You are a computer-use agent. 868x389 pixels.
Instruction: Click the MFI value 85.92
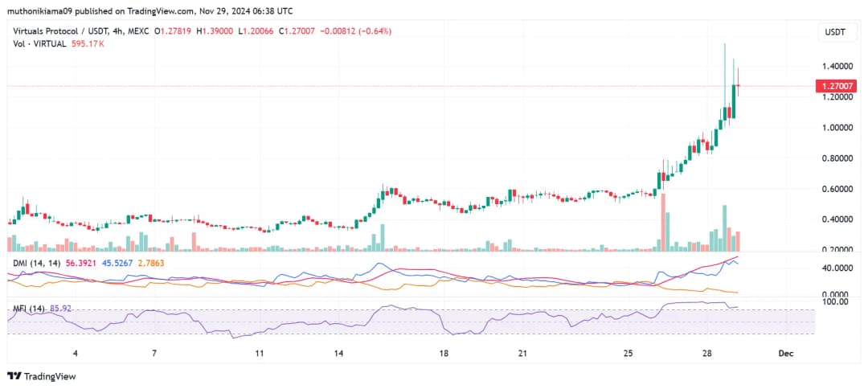61,308
